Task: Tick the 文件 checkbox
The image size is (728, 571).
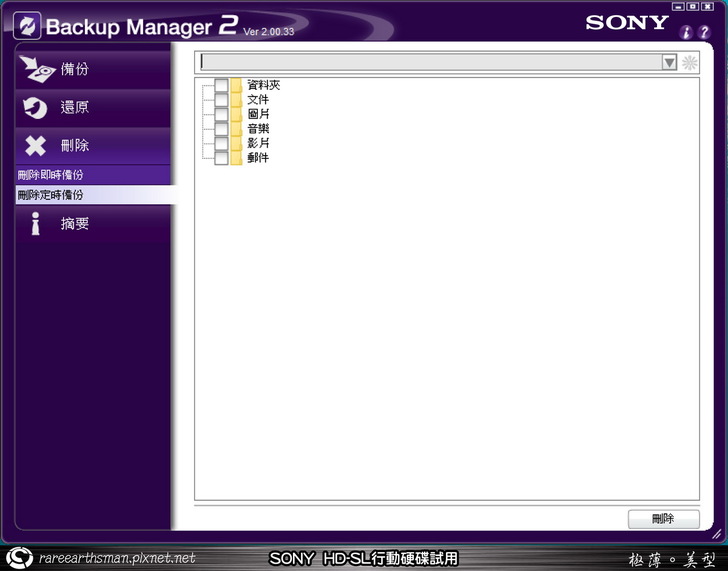Action: (221, 100)
